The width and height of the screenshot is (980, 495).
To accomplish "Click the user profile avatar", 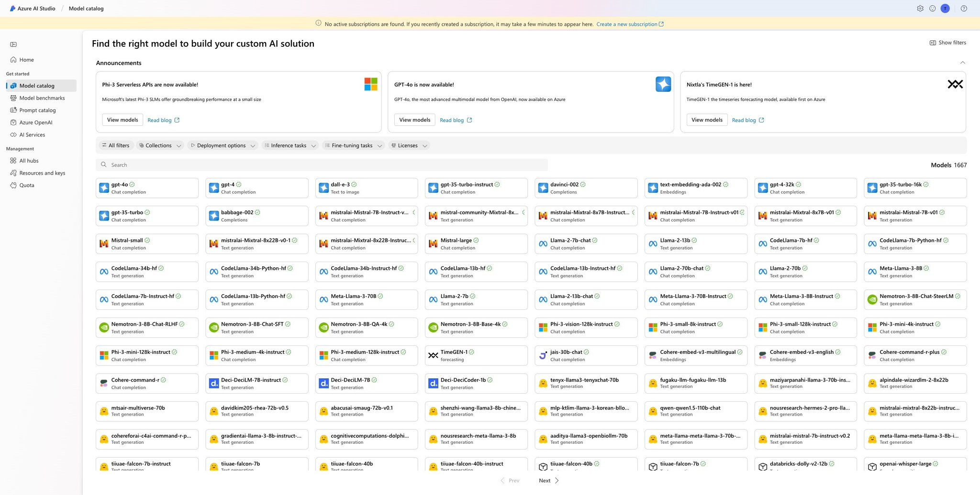I will tap(945, 9).
